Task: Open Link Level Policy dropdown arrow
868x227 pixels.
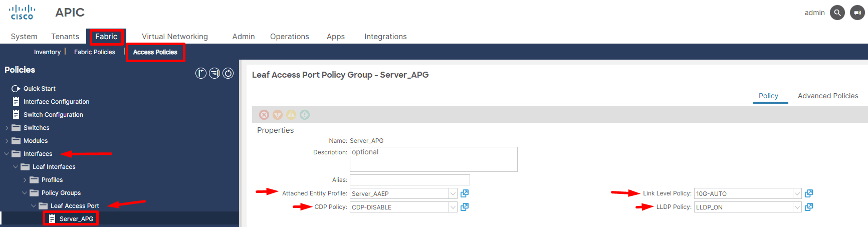Action: tap(797, 193)
